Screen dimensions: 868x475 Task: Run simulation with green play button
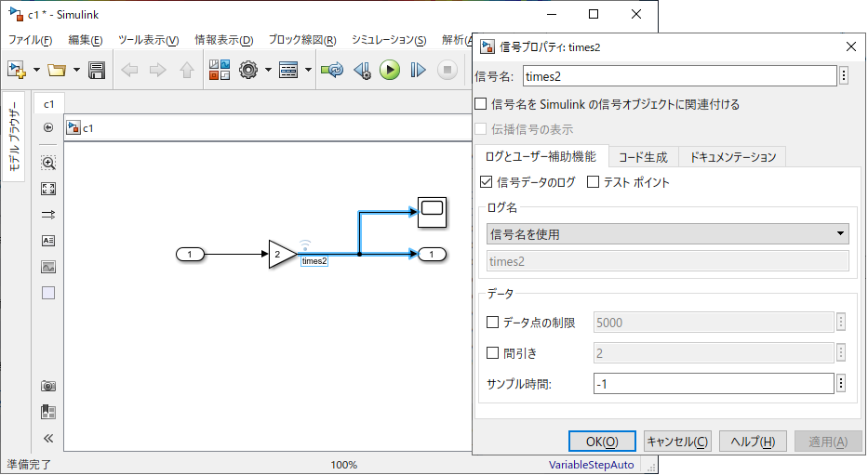390,70
